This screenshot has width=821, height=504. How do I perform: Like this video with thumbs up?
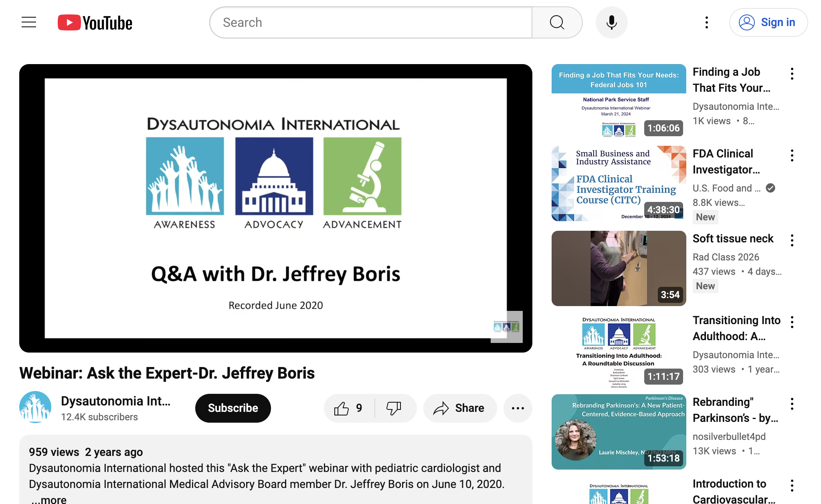coord(349,408)
